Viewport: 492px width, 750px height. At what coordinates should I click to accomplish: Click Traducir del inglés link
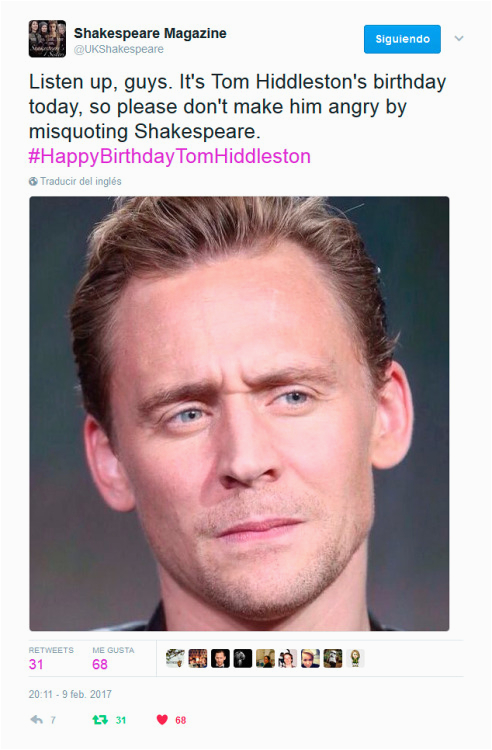[80, 181]
